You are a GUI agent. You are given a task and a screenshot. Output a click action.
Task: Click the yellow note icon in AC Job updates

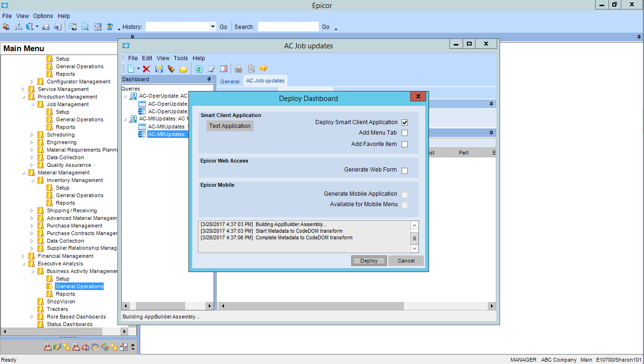(x=183, y=69)
